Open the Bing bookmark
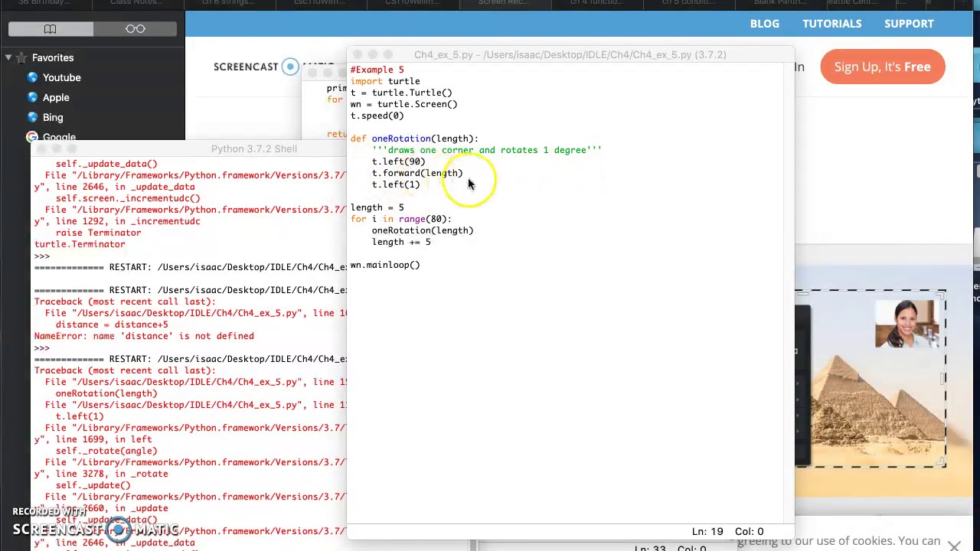980x551 pixels. pos(53,117)
